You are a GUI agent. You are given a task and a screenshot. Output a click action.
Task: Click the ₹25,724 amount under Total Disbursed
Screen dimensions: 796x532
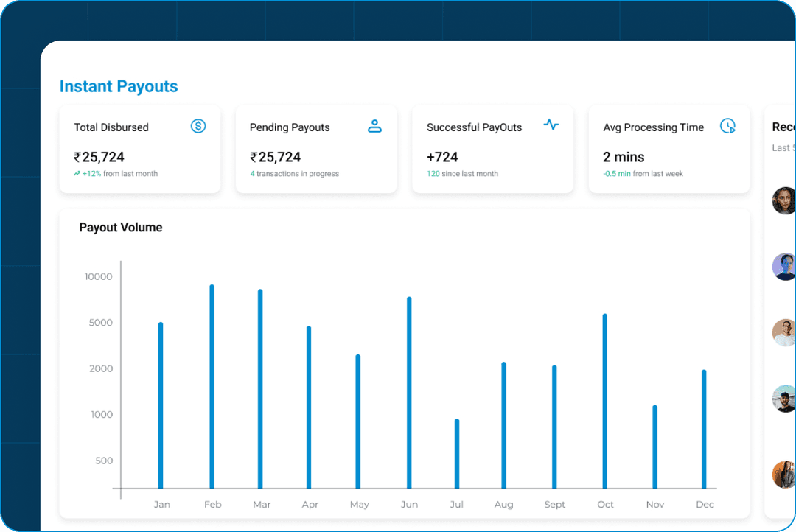point(99,157)
